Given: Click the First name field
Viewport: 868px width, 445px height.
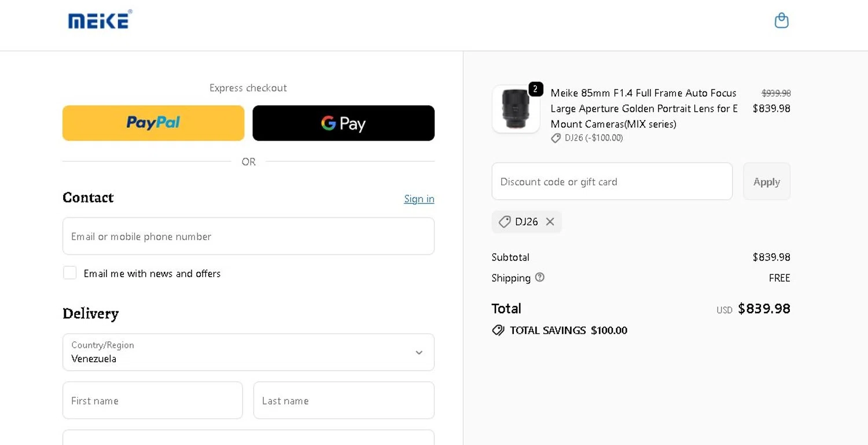Looking at the screenshot, I should point(153,400).
